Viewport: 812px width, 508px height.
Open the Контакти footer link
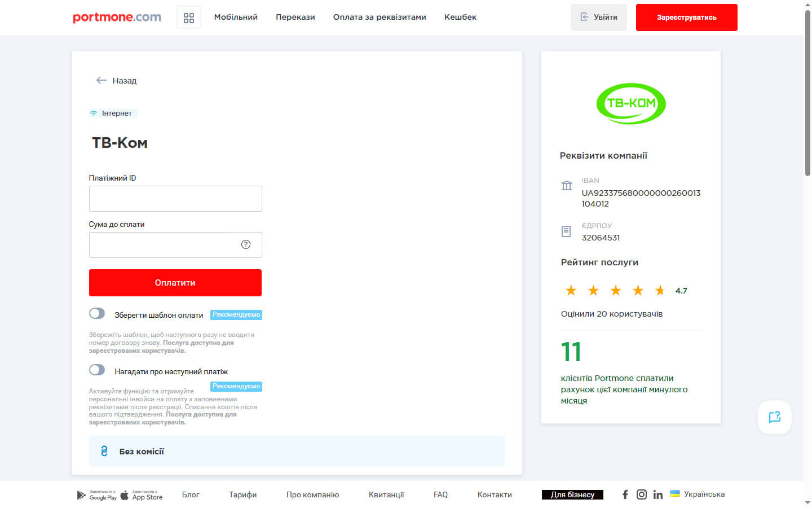pyautogui.click(x=495, y=495)
